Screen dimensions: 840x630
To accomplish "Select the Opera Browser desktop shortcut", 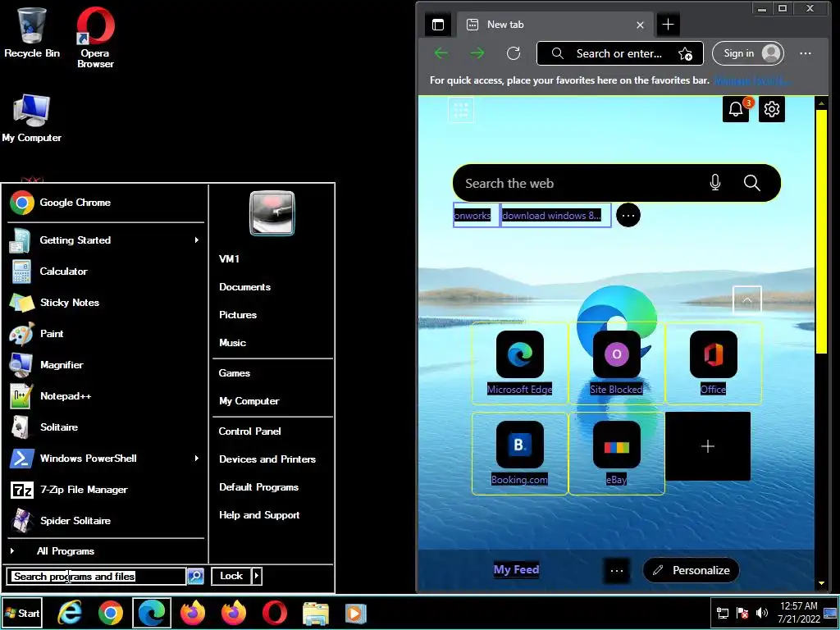I will (x=95, y=38).
